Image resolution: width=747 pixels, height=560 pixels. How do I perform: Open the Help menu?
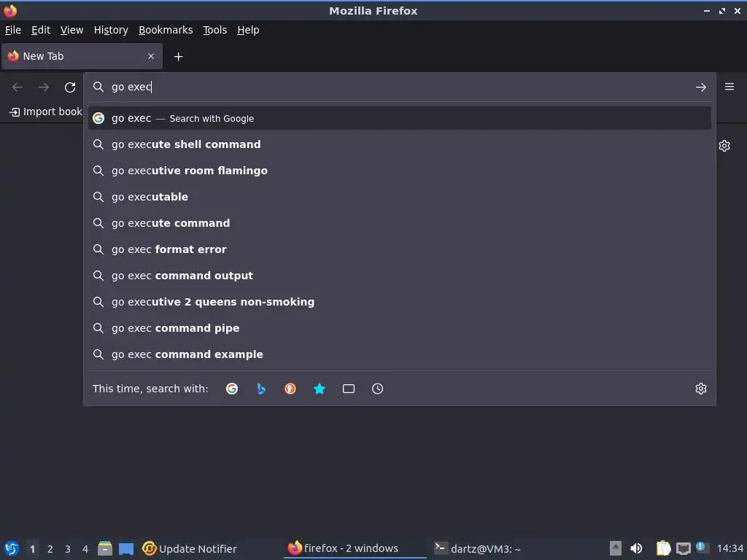(x=248, y=30)
